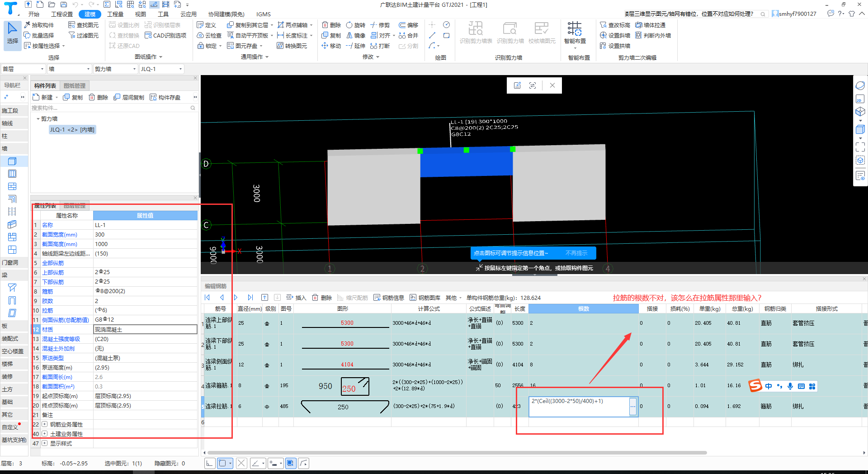This screenshot has height=474, width=868.
Task: Open the ellipsis button in 根数 cell
Action: (633, 406)
